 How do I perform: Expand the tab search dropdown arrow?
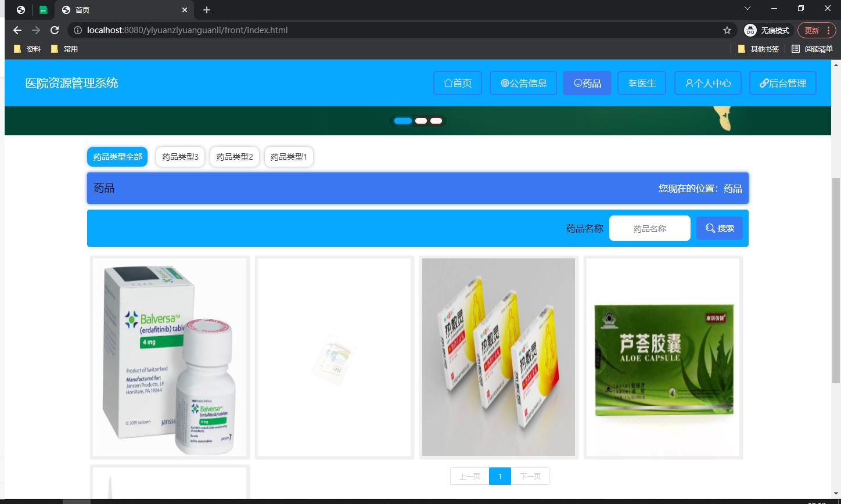[x=747, y=8]
